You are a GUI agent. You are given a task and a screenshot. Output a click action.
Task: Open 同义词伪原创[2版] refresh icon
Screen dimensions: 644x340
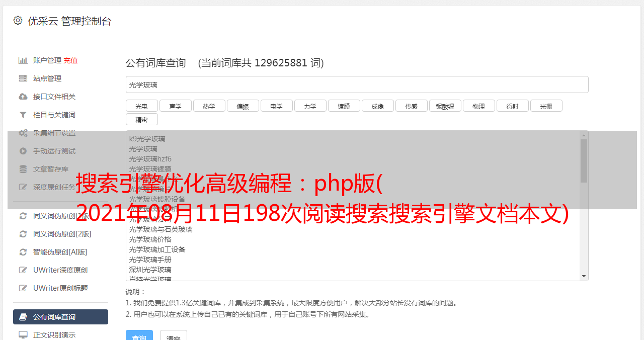(x=23, y=234)
